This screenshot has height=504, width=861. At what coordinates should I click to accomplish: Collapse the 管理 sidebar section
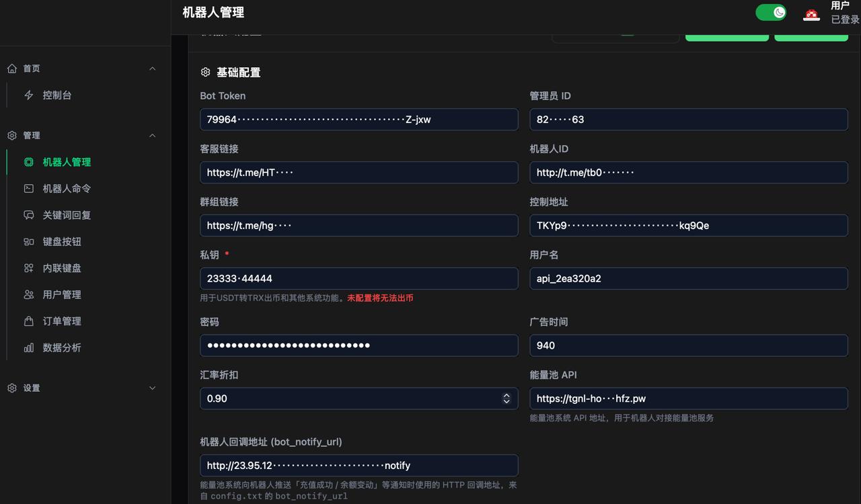[x=153, y=135]
